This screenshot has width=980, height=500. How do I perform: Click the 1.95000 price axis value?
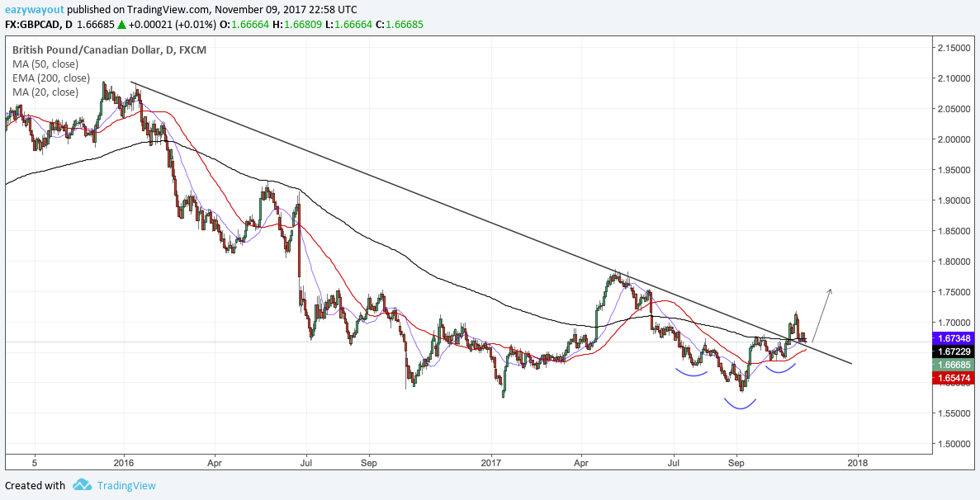954,170
